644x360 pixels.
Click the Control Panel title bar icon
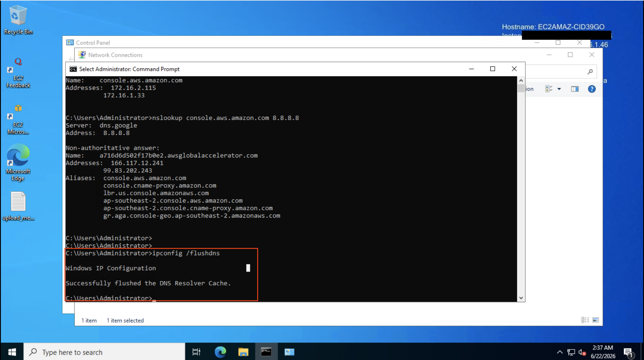(x=70, y=43)
